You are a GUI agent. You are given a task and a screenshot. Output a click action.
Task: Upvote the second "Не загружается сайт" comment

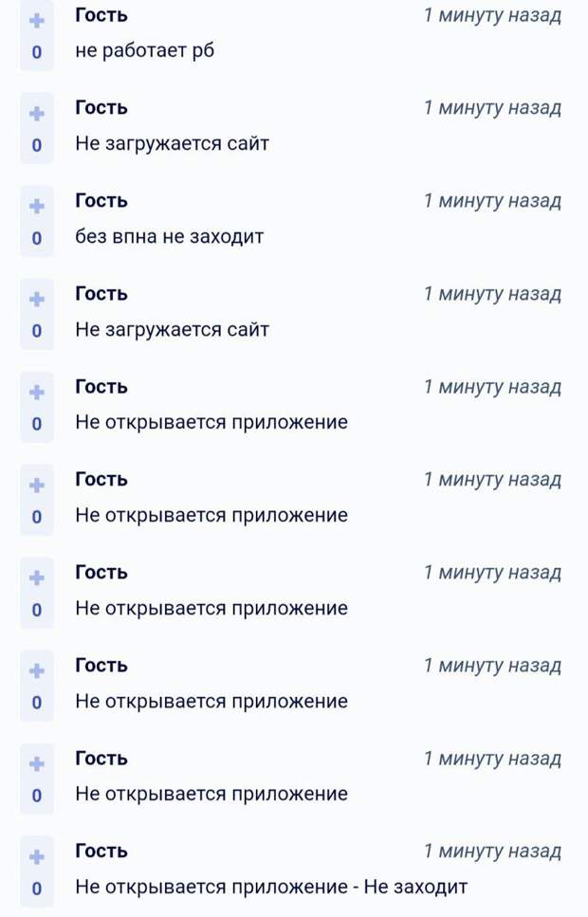(x=36, y=299)
